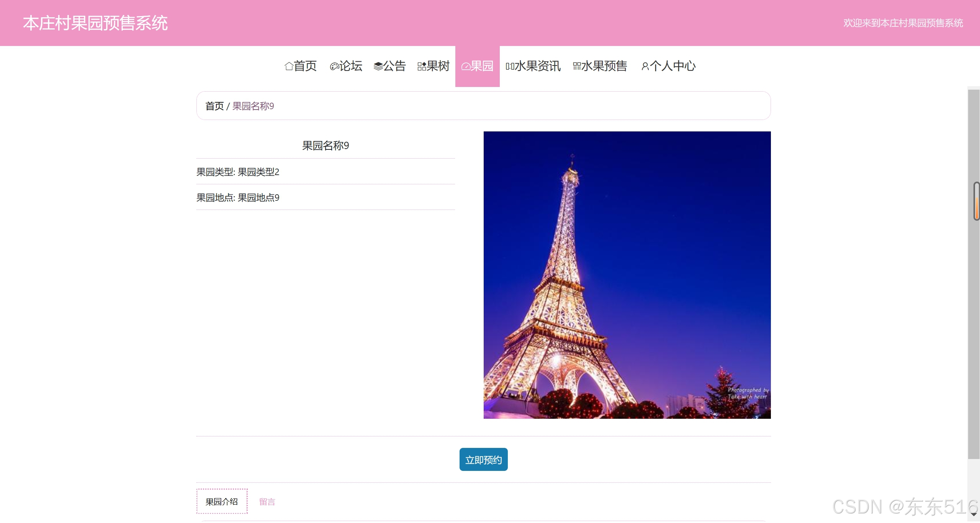Click the 果园名称9 breadcrumb link
The image size is (980, 523).
tap(253, 106)
